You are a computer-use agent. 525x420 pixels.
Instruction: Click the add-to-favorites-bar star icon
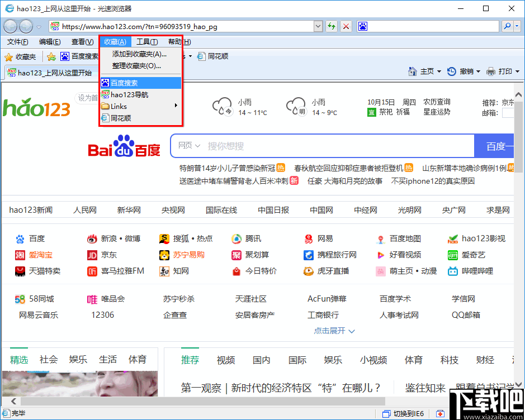pos(51,57)
